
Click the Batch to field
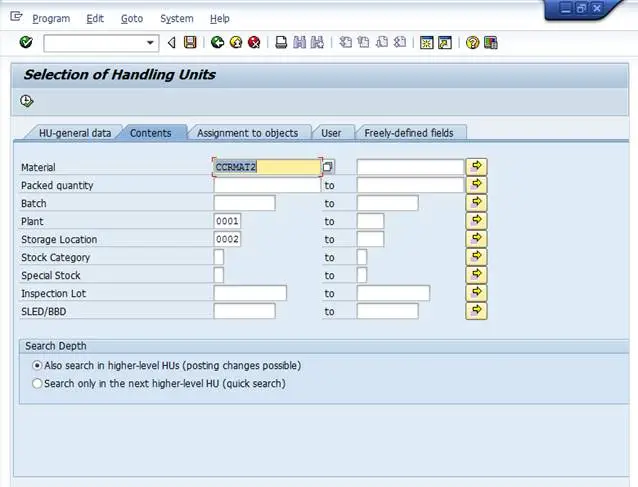point(387,203)
